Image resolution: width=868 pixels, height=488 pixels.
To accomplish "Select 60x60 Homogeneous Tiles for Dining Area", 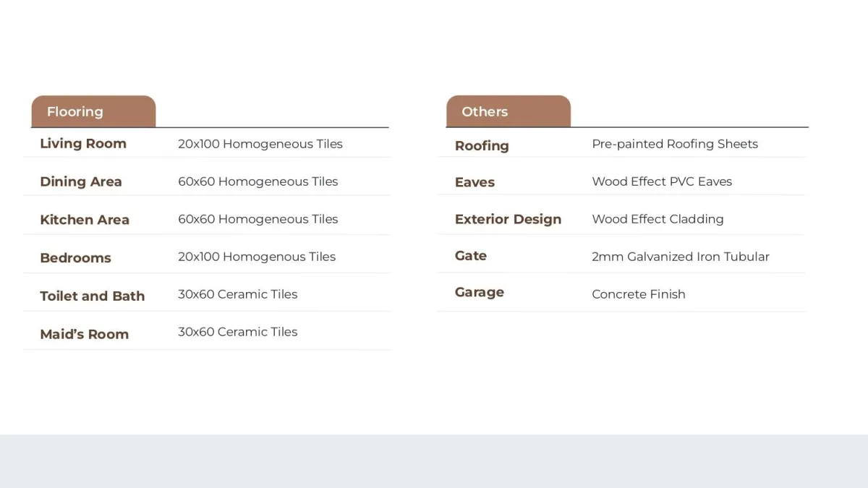I will coord(258,181).
